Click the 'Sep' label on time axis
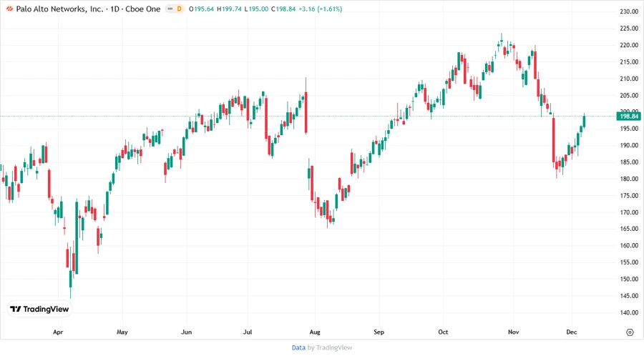This screenshot has width=644, height=356. [379, 332]
